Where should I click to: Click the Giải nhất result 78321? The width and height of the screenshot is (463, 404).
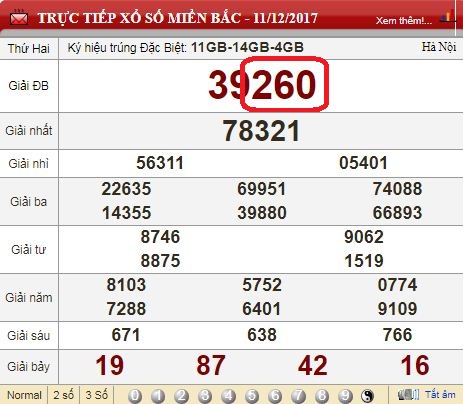pyautogui.click(x=261, y=131)
